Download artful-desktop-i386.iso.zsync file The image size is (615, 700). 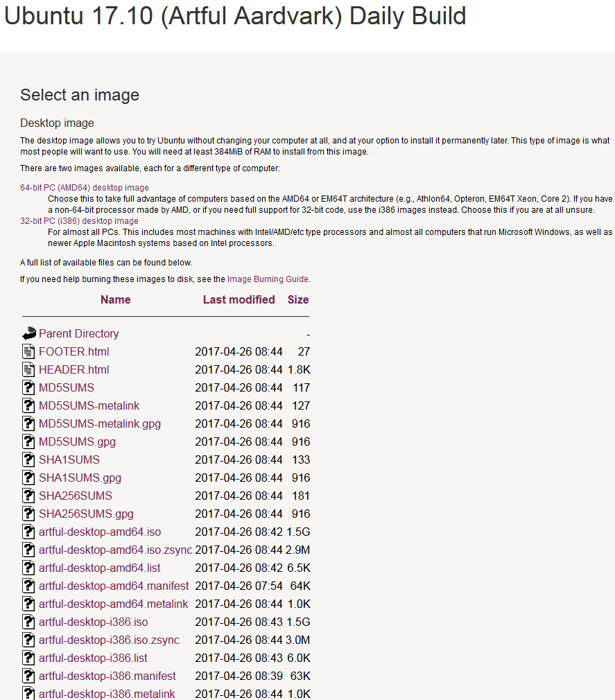pos(109,640)
